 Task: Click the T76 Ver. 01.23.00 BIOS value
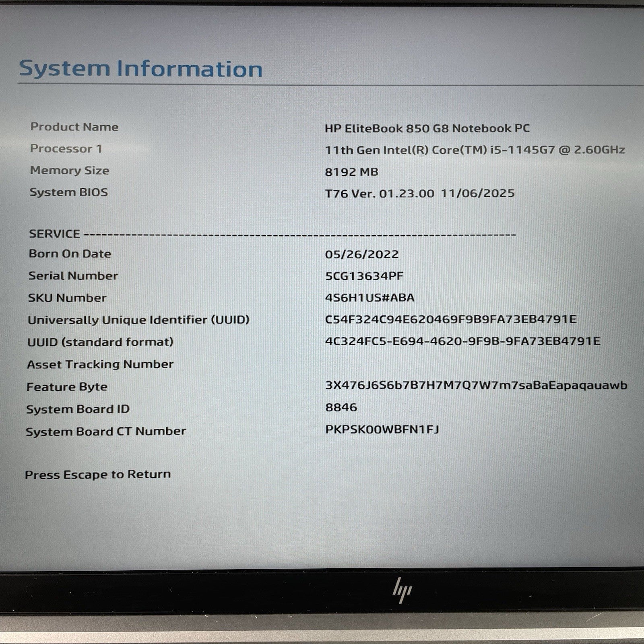[420, 193]
